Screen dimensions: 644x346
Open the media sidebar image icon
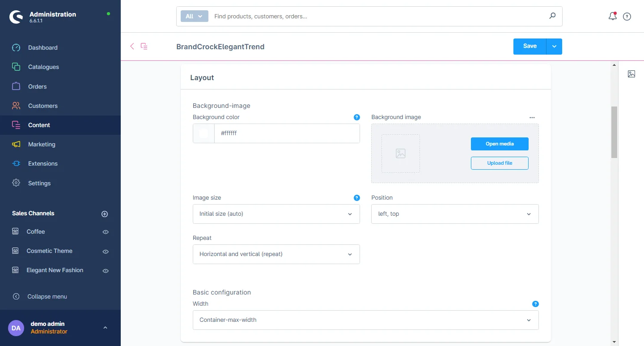(631, 74)
